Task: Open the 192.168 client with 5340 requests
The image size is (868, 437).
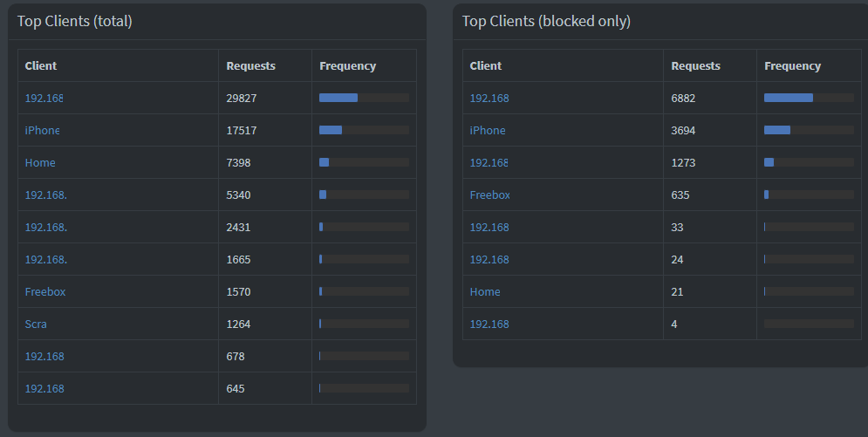Action: point(46,195)
